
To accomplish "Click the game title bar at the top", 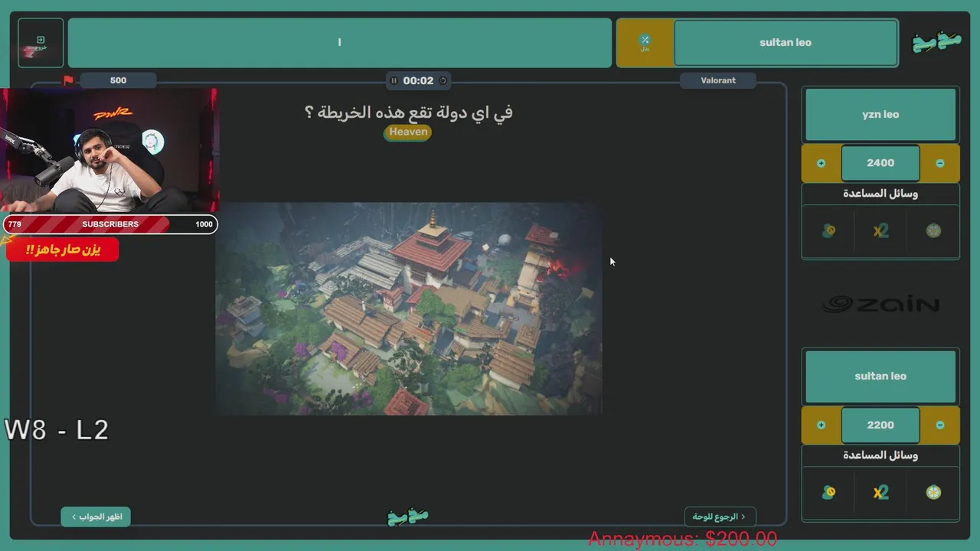I will point(340,43).
